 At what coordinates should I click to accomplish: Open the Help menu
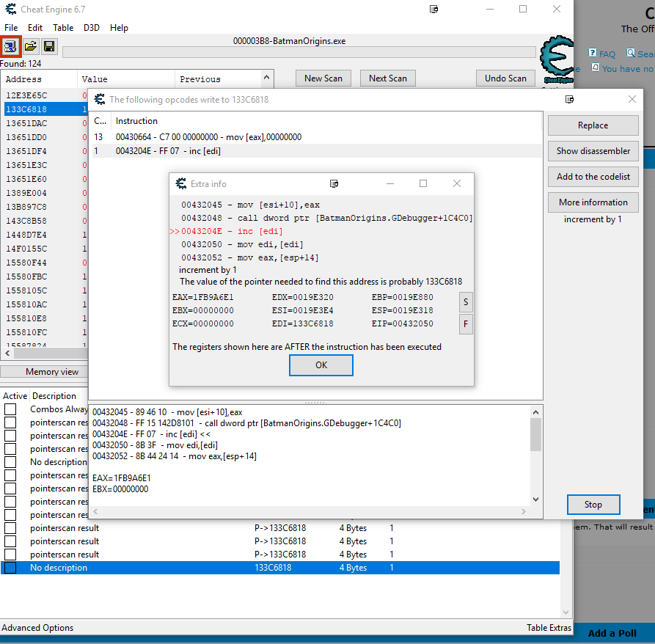pos(119,28)
